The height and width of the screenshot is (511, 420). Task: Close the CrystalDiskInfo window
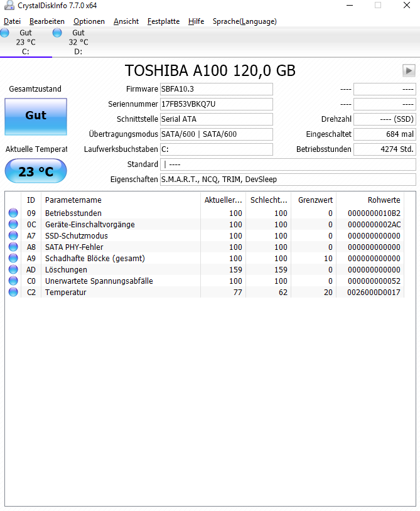pyautogui.click(x=407, y=5)
